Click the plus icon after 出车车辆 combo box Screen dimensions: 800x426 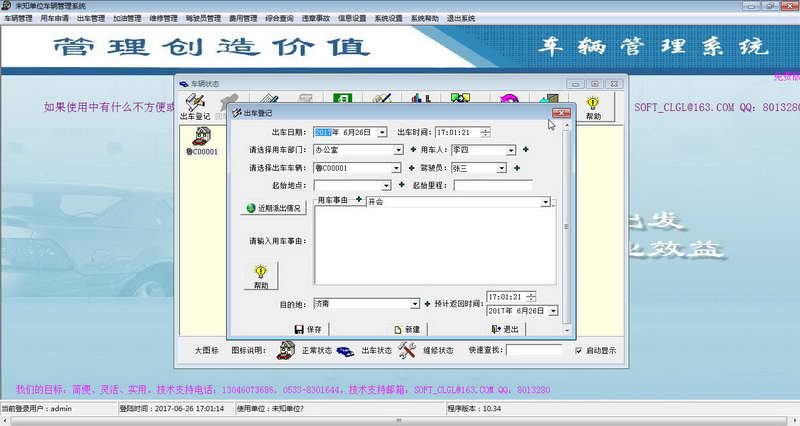tap(411, 168)
